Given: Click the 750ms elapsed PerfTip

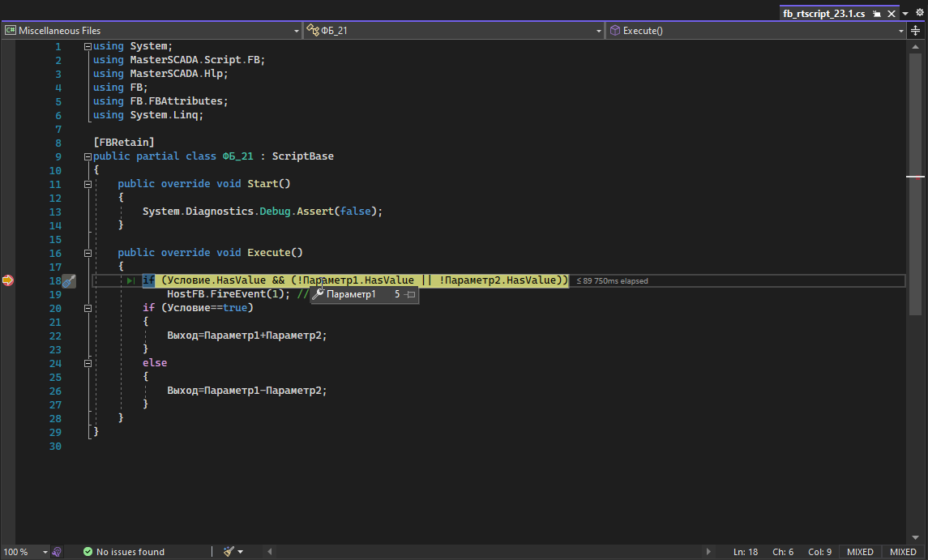Looking at the screenshot, I should (x=612, y=281).
